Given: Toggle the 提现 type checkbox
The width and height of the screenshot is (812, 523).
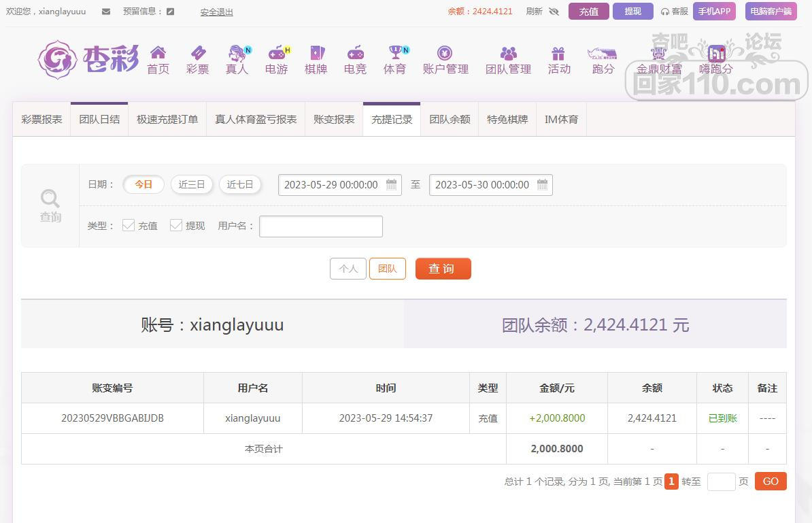Looking at the screenshot, I should tap(176, 225).
